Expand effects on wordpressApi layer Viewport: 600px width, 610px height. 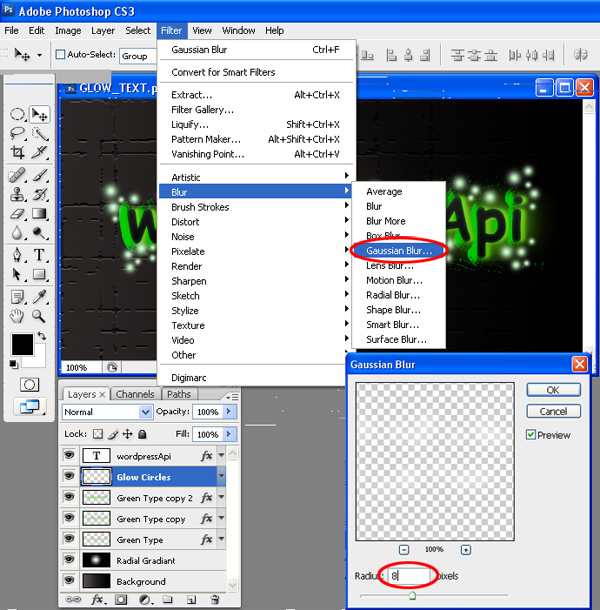221,456
